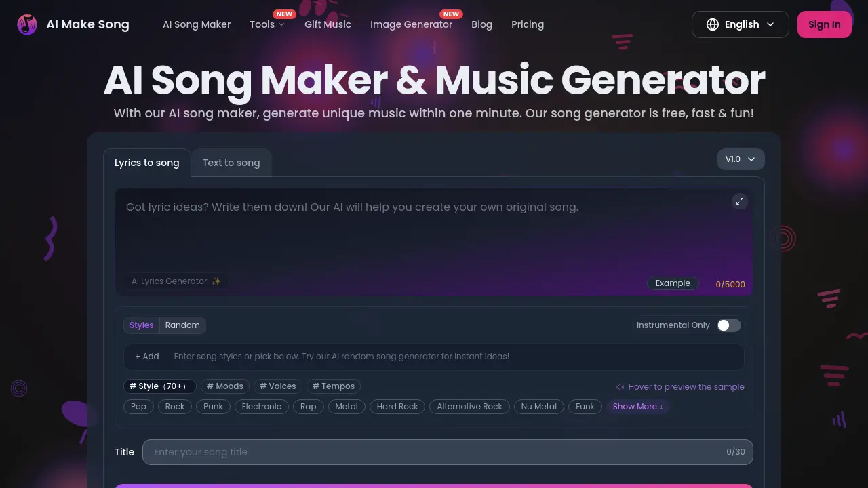This screenshot has width=868, height=488.
Task: Click the + Add style button
Action: (147, 357)
